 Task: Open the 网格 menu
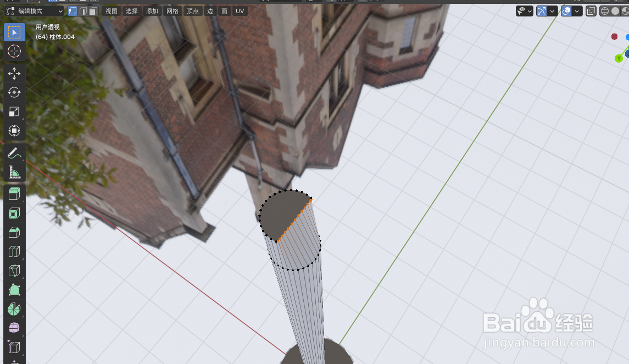pos(172,11)
